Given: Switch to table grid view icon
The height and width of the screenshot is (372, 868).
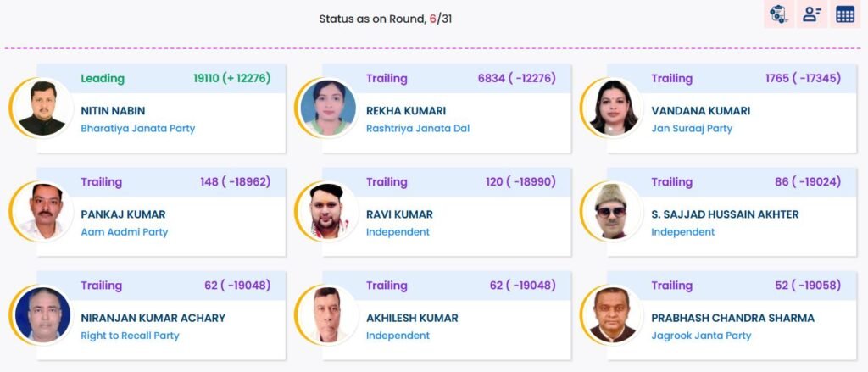Looking at the screenshot, I should point(844,14).
